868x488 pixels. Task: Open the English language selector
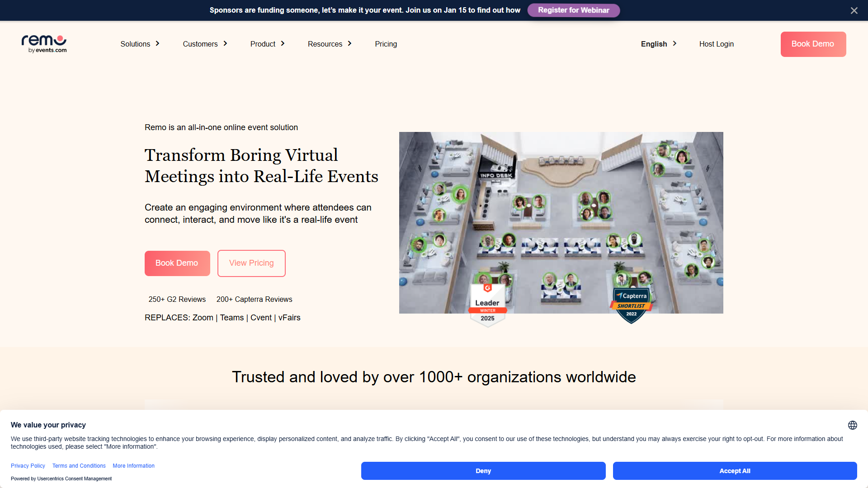click(x=659, y=44)
